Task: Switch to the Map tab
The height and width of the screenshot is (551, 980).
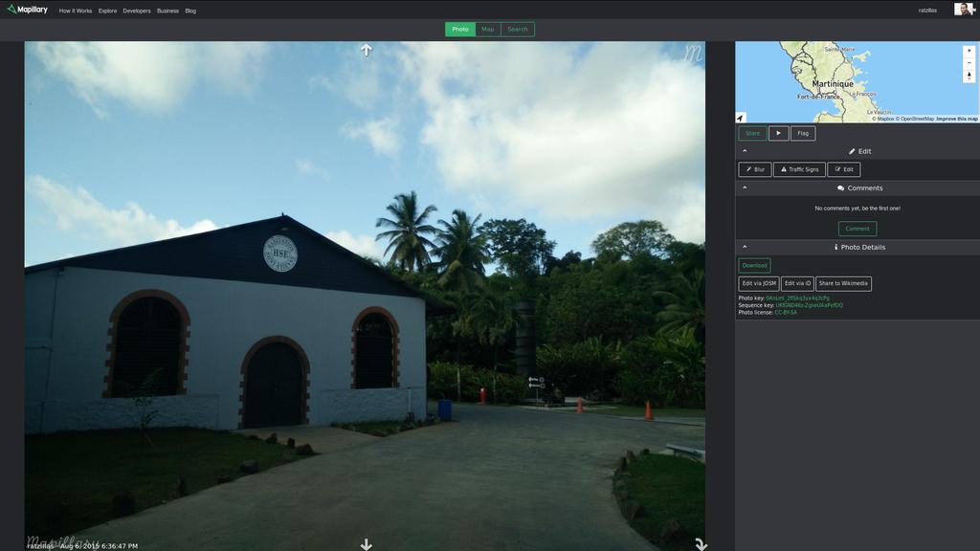Action: pyautogui.click(x=487, y=30)
